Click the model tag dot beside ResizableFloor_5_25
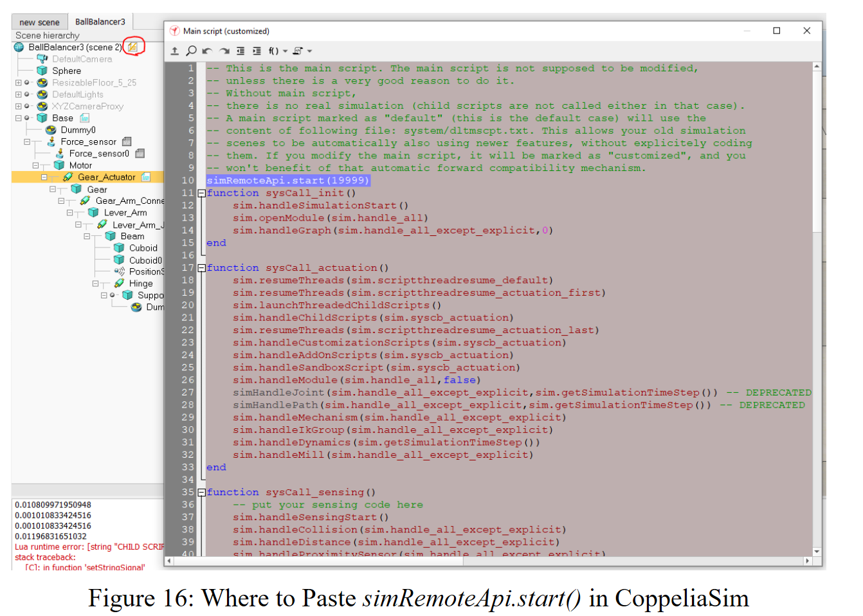 tap(26, 83)
